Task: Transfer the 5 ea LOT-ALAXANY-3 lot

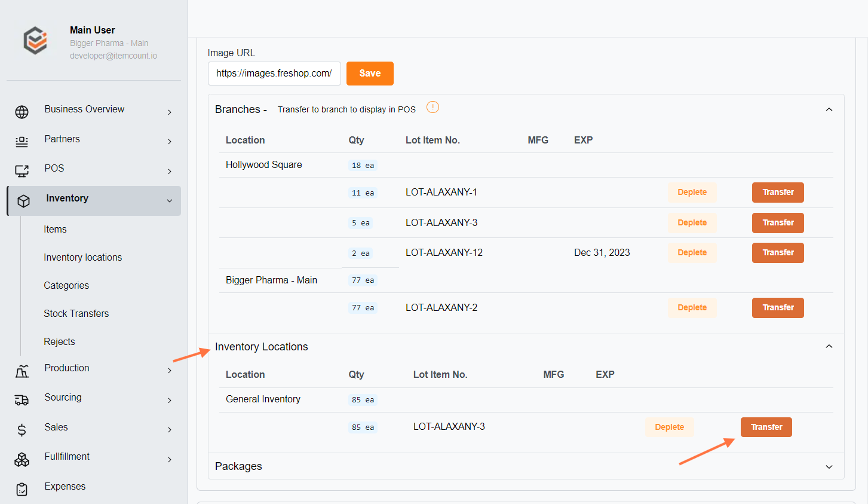Action: 778,223
